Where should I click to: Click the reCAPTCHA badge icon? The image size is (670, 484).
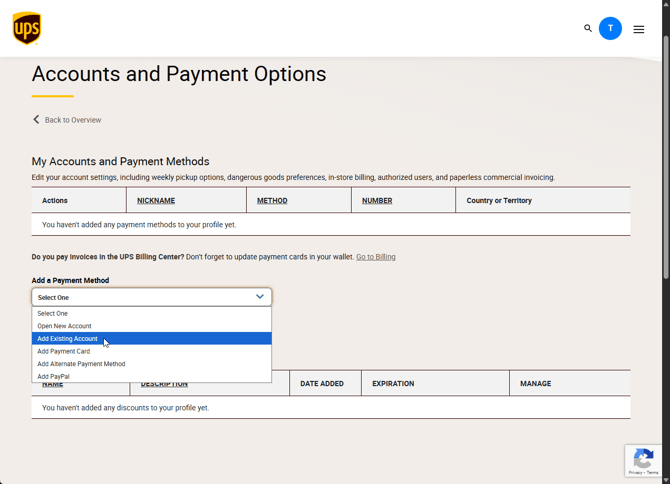pos(643,461)
